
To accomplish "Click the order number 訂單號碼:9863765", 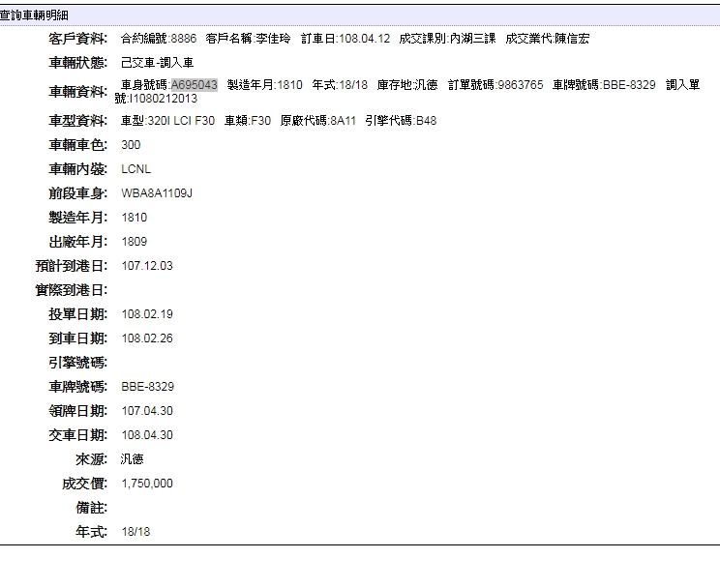I will (x=495, y=85).
